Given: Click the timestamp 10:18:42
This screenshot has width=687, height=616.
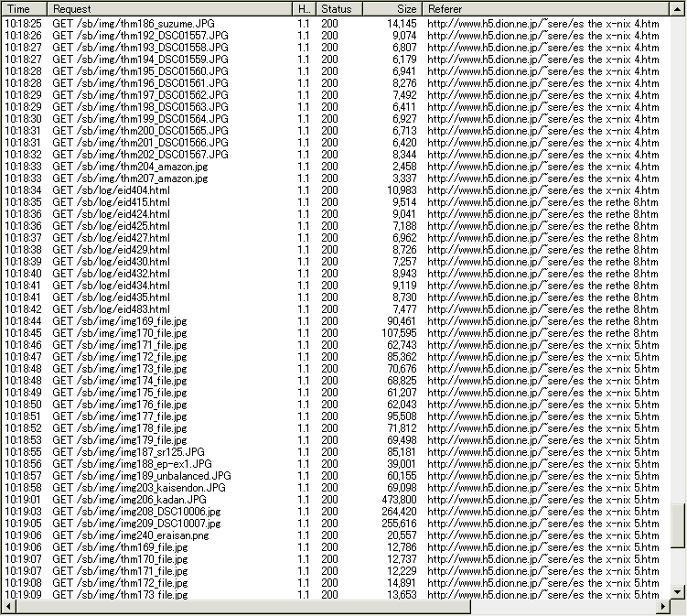Looking at the screenshot, I should point(23,309).
